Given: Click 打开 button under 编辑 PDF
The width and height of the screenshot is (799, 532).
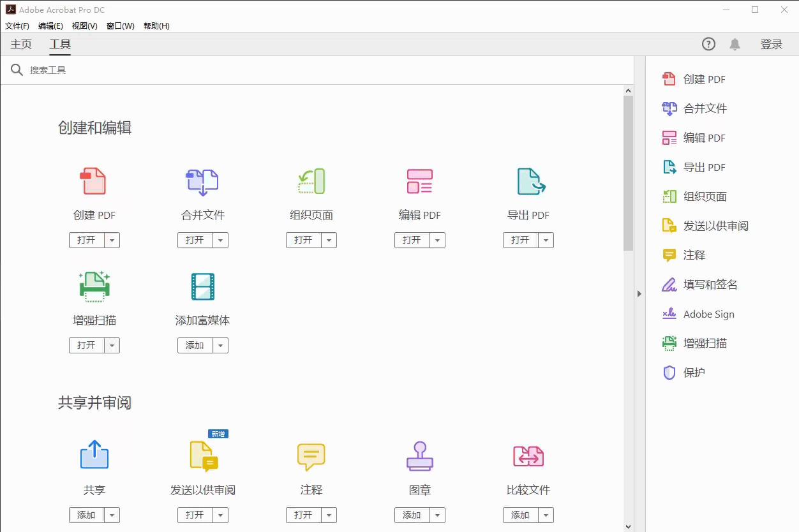Looking at the screenshot, I should pos(412,240).
